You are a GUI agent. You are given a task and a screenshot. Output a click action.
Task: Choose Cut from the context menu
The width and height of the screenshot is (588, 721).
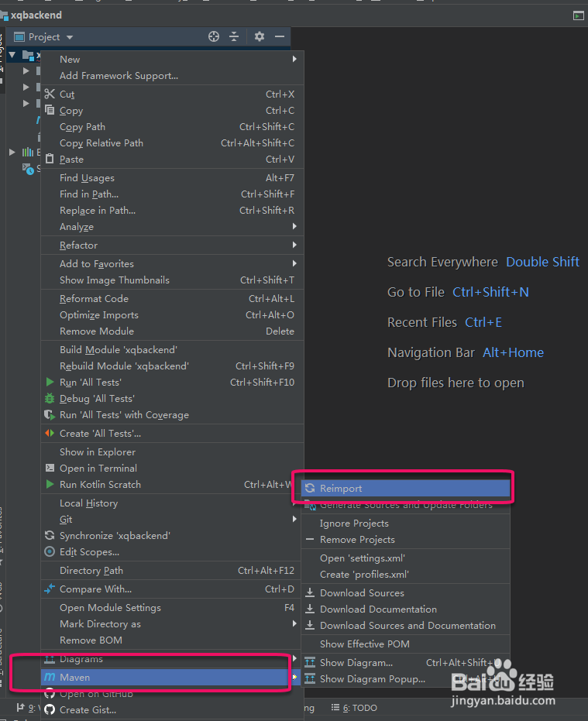coord(67,94)
